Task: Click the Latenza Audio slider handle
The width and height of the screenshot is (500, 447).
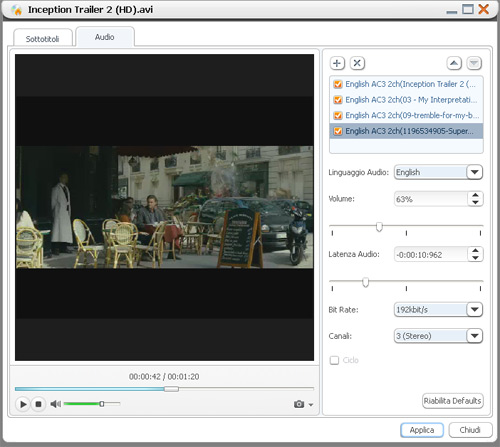Action: coord(366,282)
